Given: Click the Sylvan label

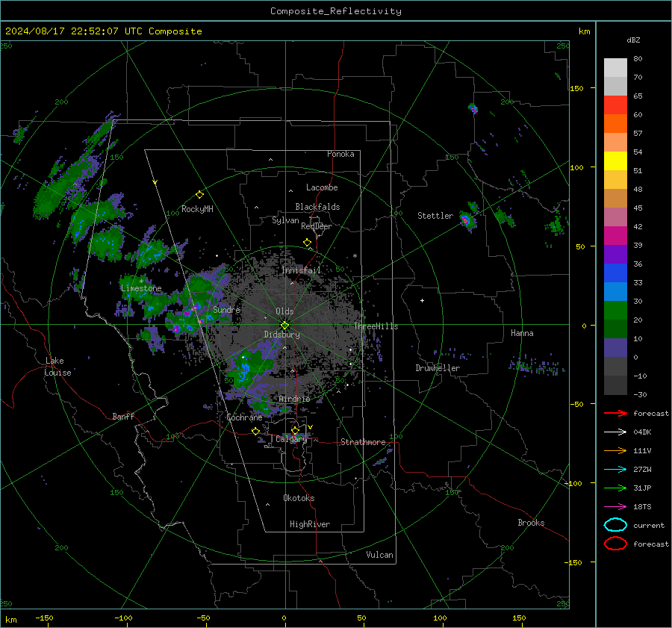Looking at the screenshot, I should tap(285, 220).
